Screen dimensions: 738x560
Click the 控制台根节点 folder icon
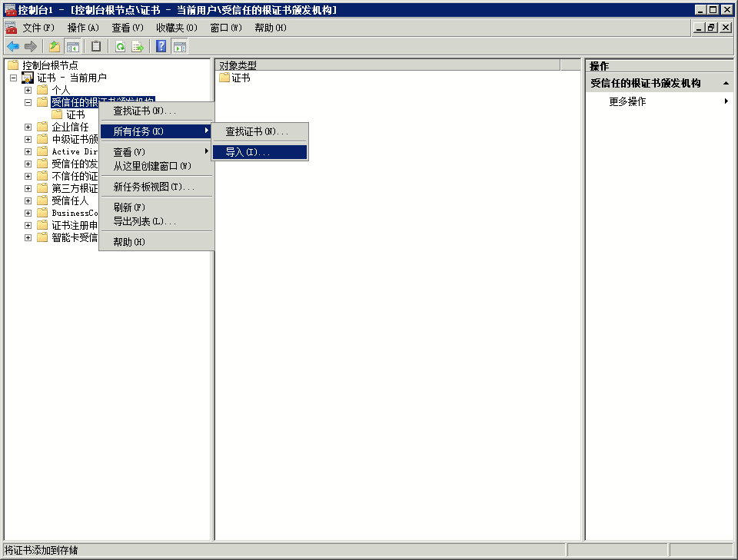[x=13, y=65]
